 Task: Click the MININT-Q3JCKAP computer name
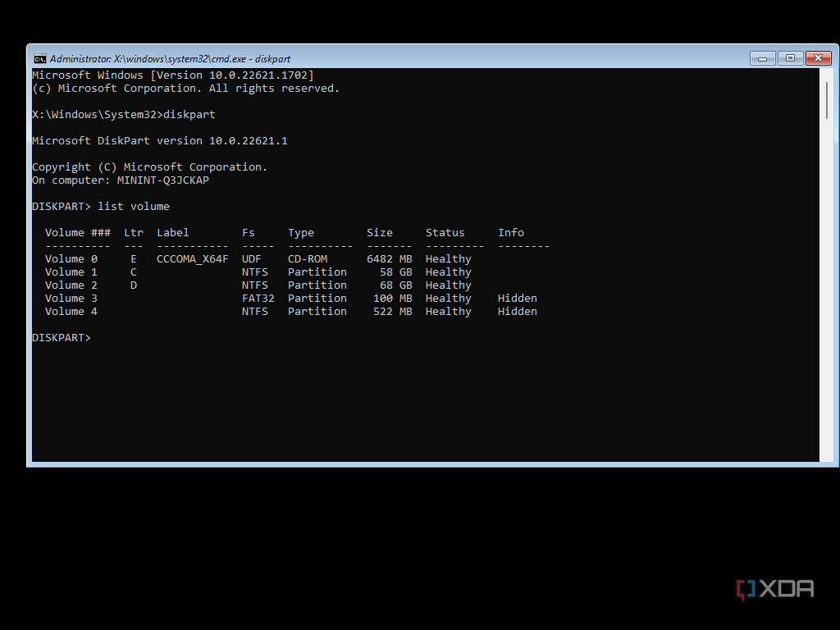(162, 180)
